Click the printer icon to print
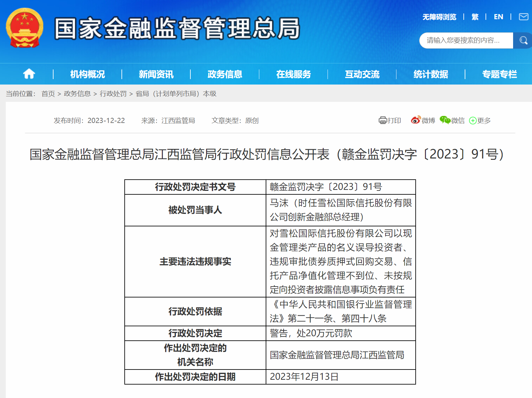Image resolution: width=532 pixels, height=398 pixels. [x=383, y=120]
